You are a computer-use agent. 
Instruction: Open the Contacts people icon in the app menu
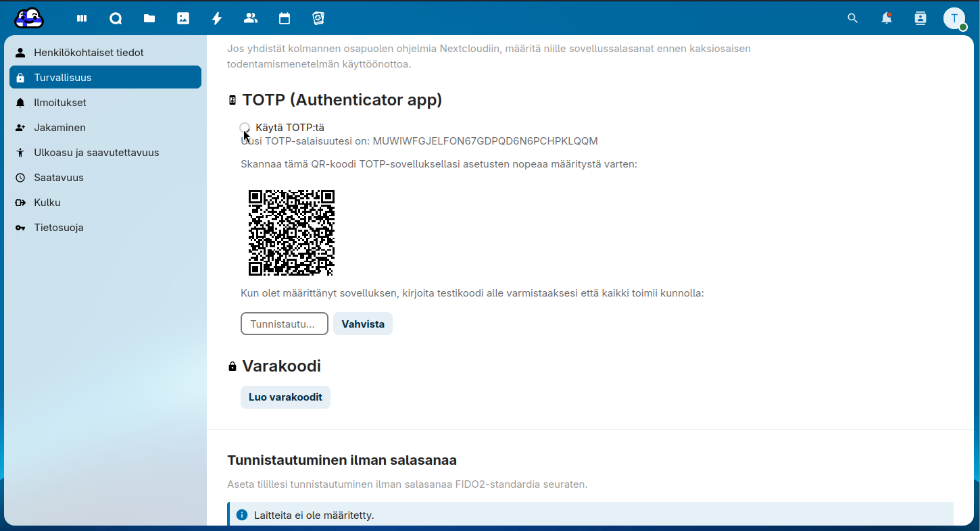tap(251, 18)
